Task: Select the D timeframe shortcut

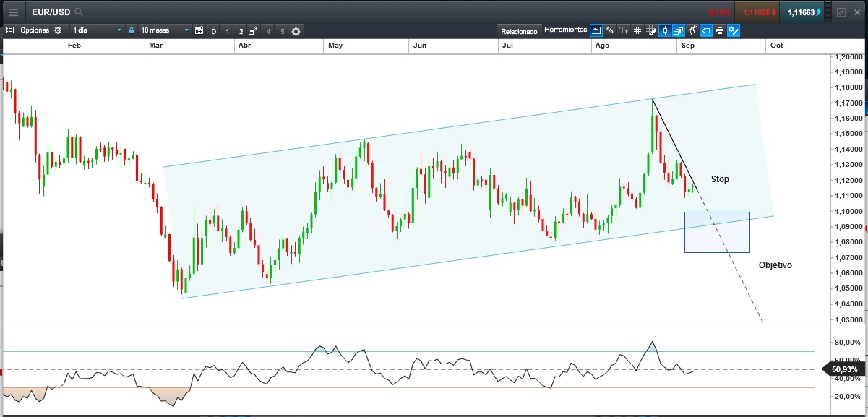Action: (214, 31)
